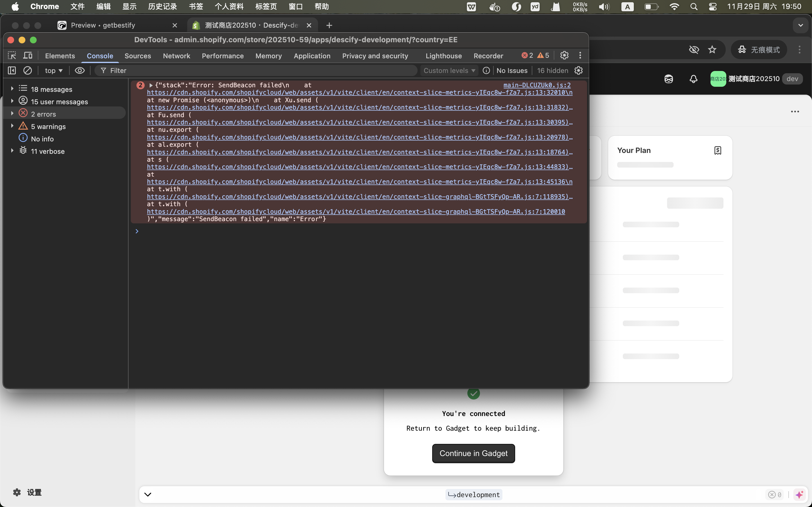This screenshot has width=812, height=507.
Task: Create live expression with eye icon
Action: [80, 70]
